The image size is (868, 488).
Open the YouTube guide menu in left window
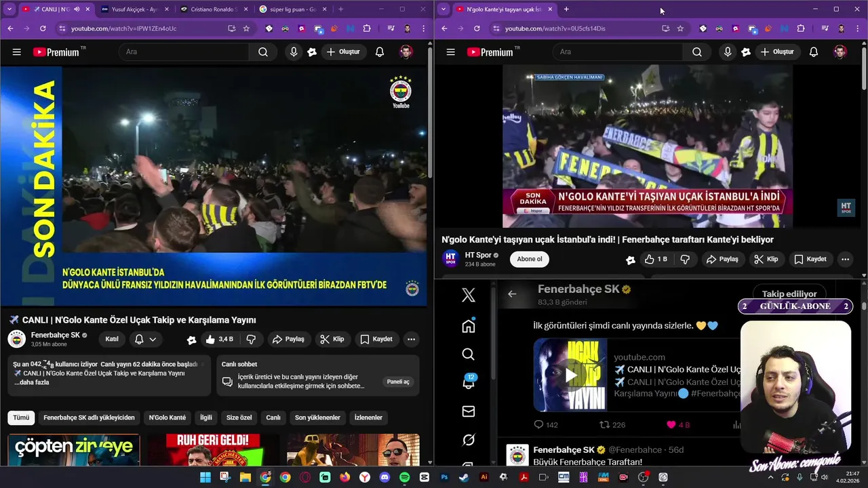tap(17, 52)
